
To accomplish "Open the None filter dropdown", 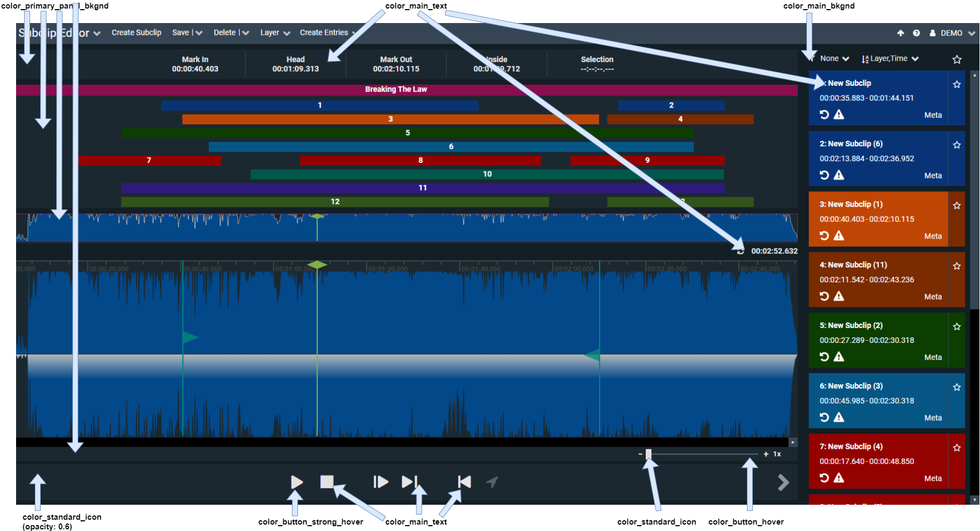I will coord(834,58).
